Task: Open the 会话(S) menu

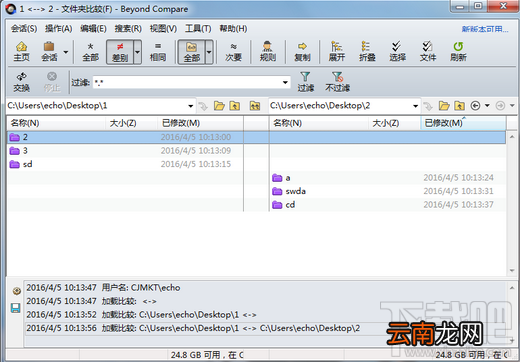Action: coord(24,29)
